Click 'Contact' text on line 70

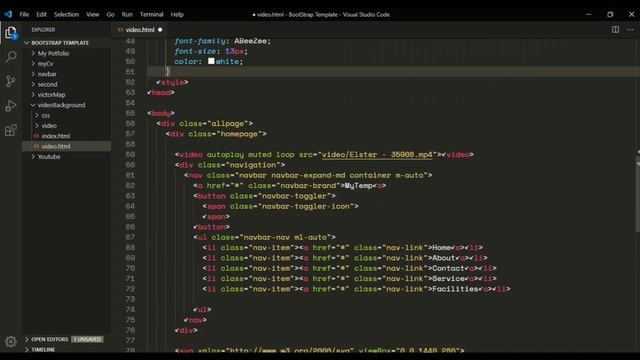click(x=448, y=268)
